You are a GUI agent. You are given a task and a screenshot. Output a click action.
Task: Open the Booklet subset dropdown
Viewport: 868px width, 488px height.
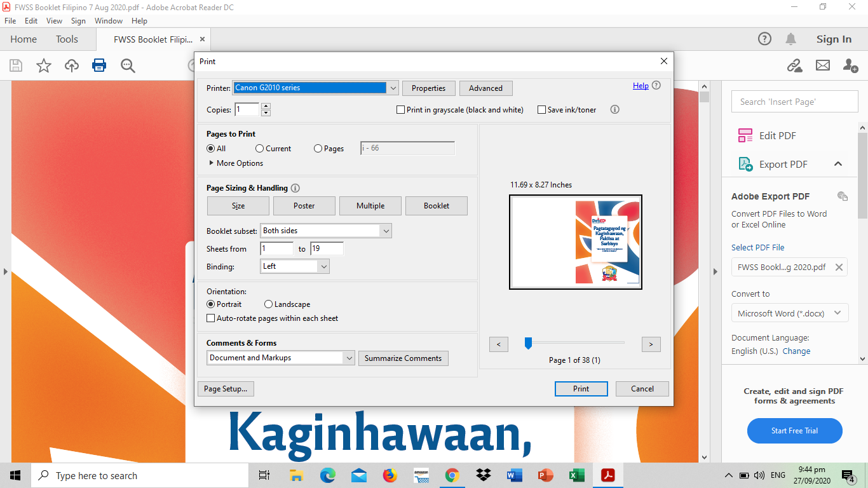click(x=386, y=230)
